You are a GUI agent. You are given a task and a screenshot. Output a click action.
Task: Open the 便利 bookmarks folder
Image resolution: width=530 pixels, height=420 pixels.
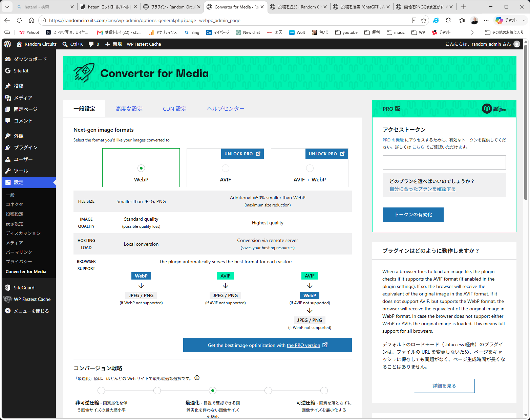click(x=372, y=32)
